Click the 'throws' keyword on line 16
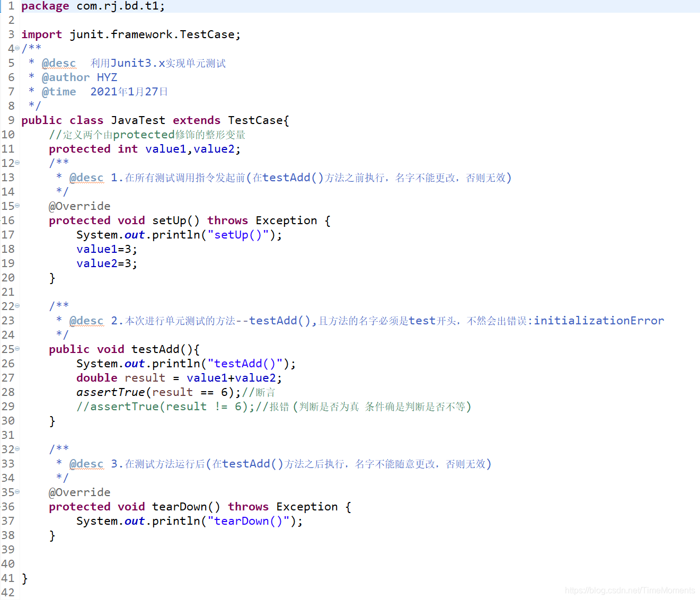Screen dimensions: 700x600 point(227,220)
